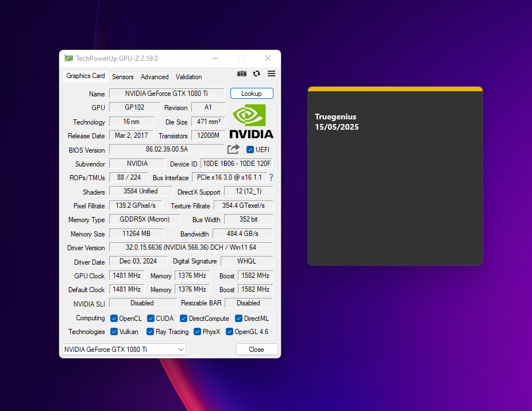Click the yellow title bar of the note
532x411 pixels.
[x=395, y=89]
